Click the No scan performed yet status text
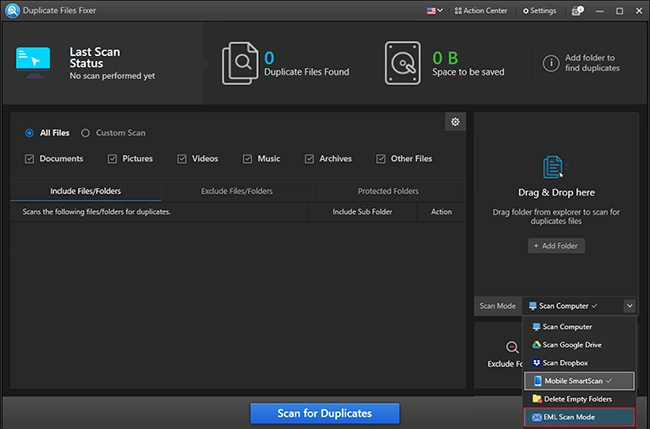The width and height of the screenshot is (650, 429). 112,76
